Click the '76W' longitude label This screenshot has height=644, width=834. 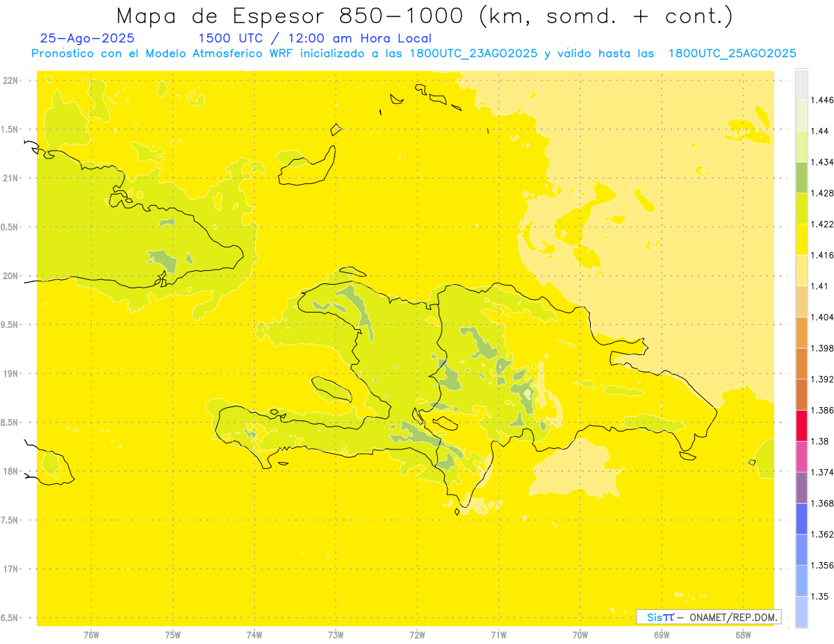click(x=91, y=635)
